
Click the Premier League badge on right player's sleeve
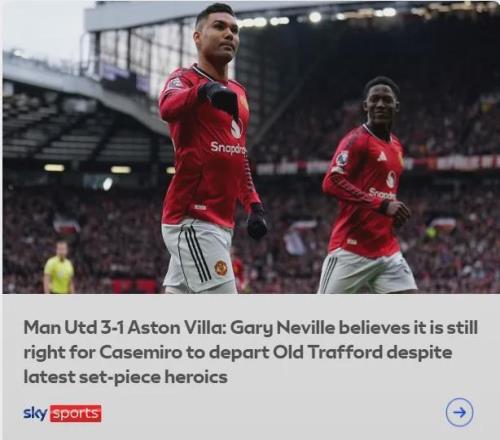tap(343, 158)
